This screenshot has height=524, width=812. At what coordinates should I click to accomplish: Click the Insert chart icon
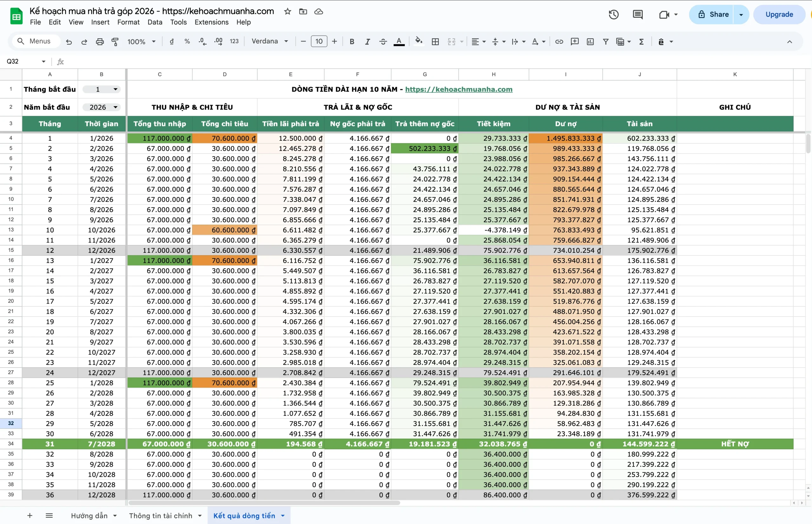click(590, 42)
